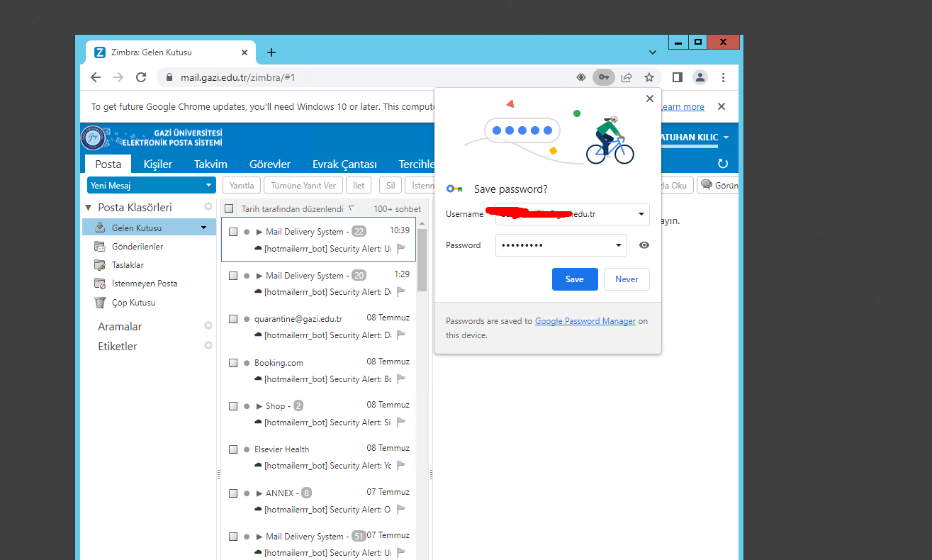Screen dimensions: 932x560
Task: Open the Gönderilenler folder
Action: tap(137, 247)
